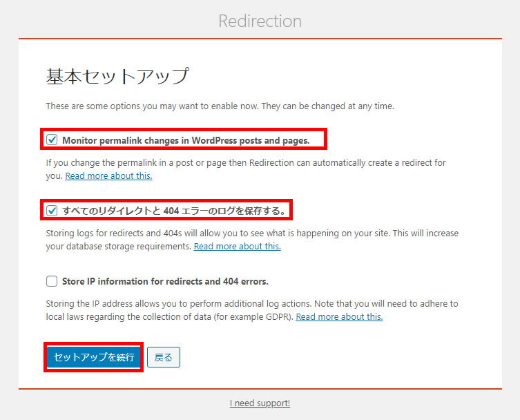Viewport: 520px width, 420px height.
Task: Uncheck the リダイレクトと 404 エラーのログ checkbox
Action: (52, 210)
